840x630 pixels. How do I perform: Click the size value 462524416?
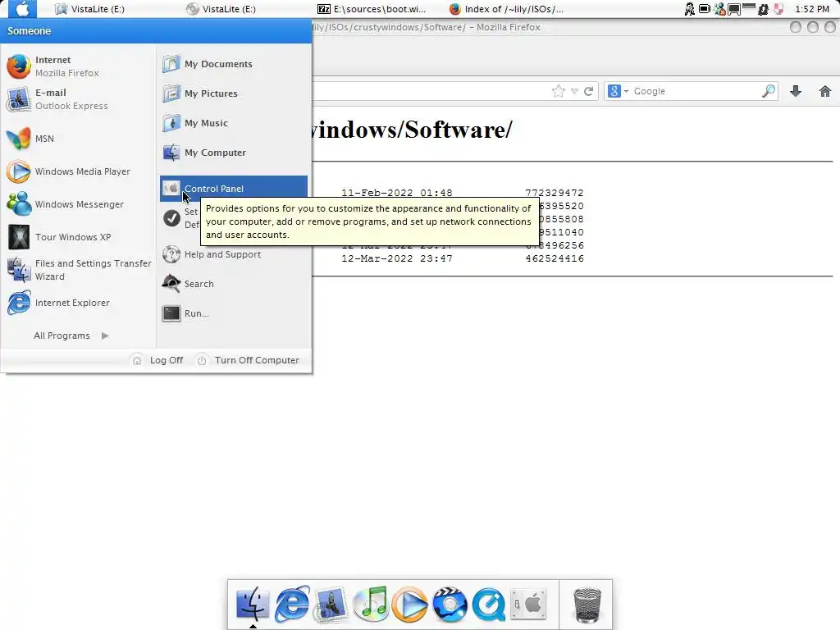click(x=555, y=258)
